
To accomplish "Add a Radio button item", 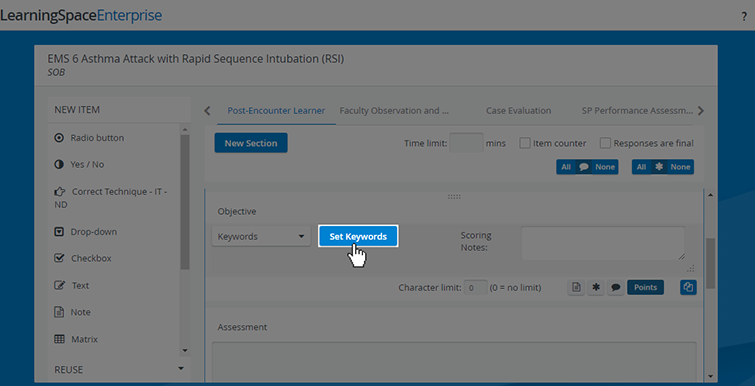I will click(x=89, y=138).
